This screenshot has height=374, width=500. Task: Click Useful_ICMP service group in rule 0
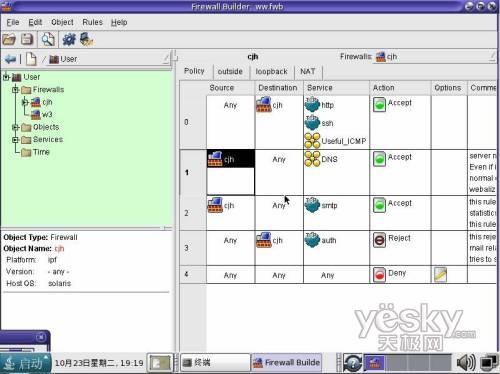[335, 141]
